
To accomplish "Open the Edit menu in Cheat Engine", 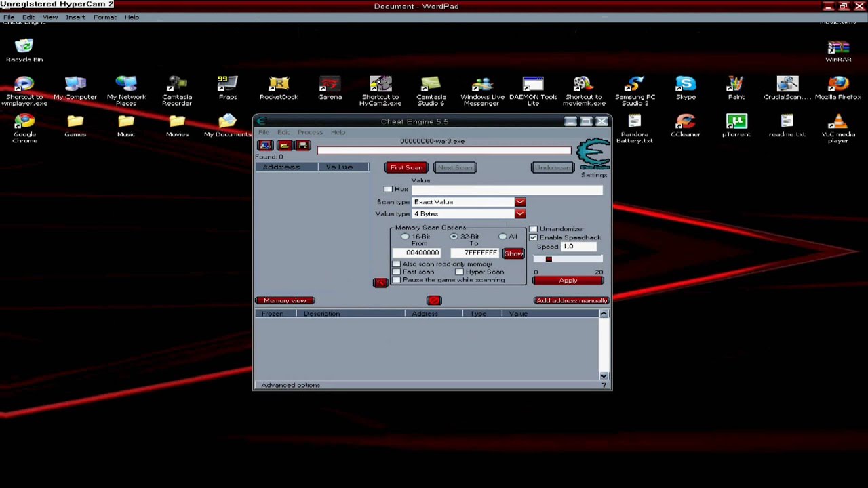I will (283, 132).
